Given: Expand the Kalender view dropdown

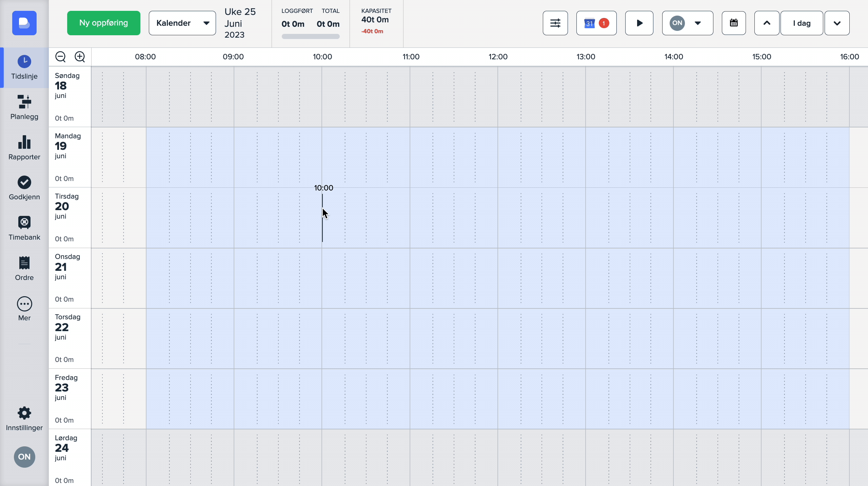Looking at the screenshot, I should [182, 23].
